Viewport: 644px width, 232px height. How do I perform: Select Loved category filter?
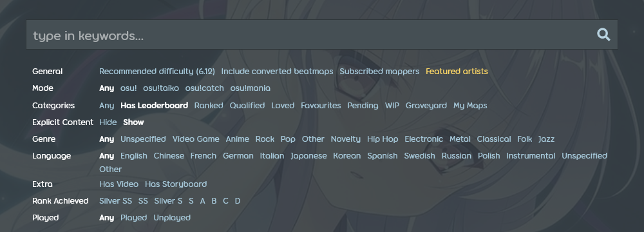(283, 106)
